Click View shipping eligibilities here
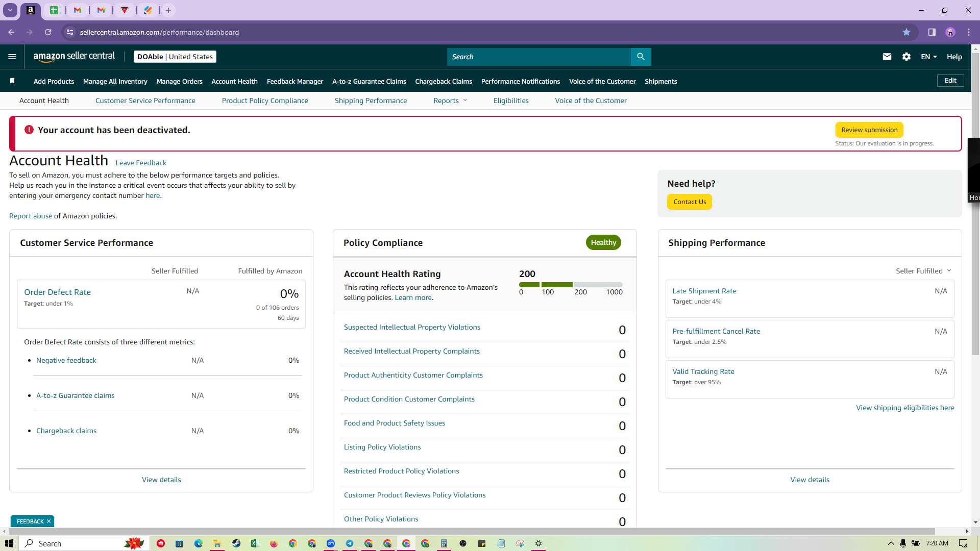 point(905,408)
